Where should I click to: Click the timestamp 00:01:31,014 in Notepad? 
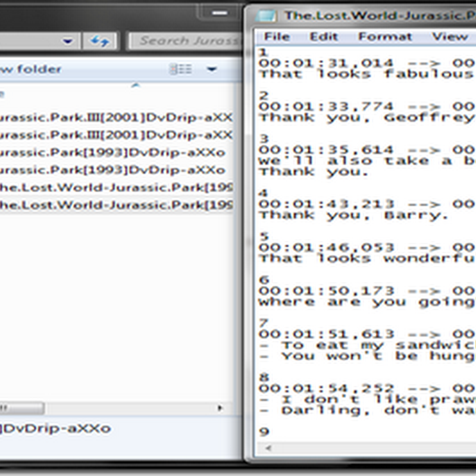tap(326, 64)
